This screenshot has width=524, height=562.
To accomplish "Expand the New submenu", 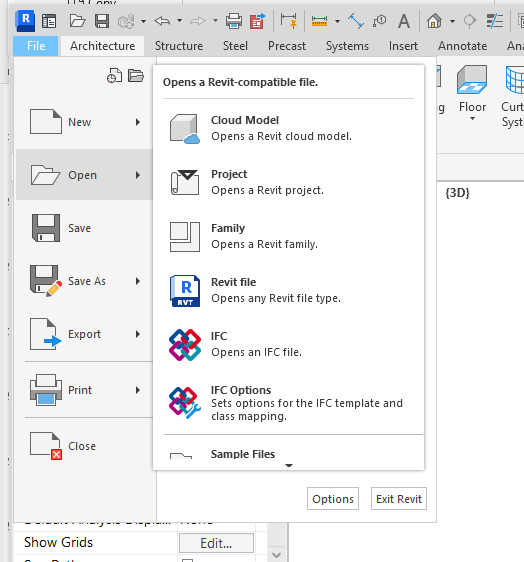I will (85, 122).
